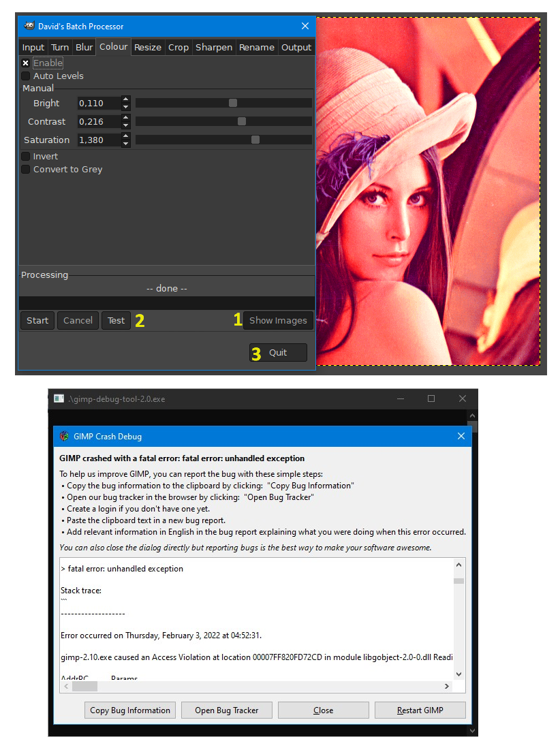Click the console window scroll up arrow
Image resolution: width=560 pixels, height=752 pixels.
tap(472, 416)
